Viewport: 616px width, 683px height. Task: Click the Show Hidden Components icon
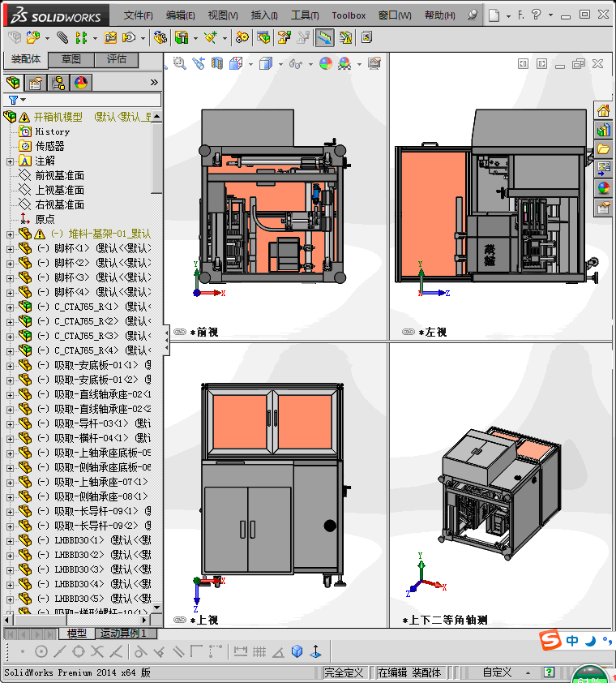tap(160, 38)
